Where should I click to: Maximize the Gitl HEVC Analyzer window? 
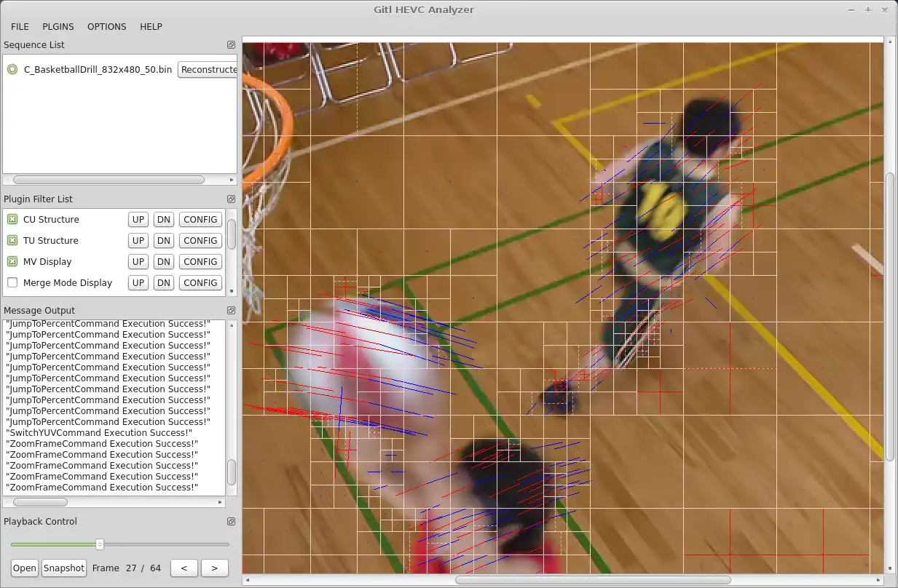[x=868, y=9]
